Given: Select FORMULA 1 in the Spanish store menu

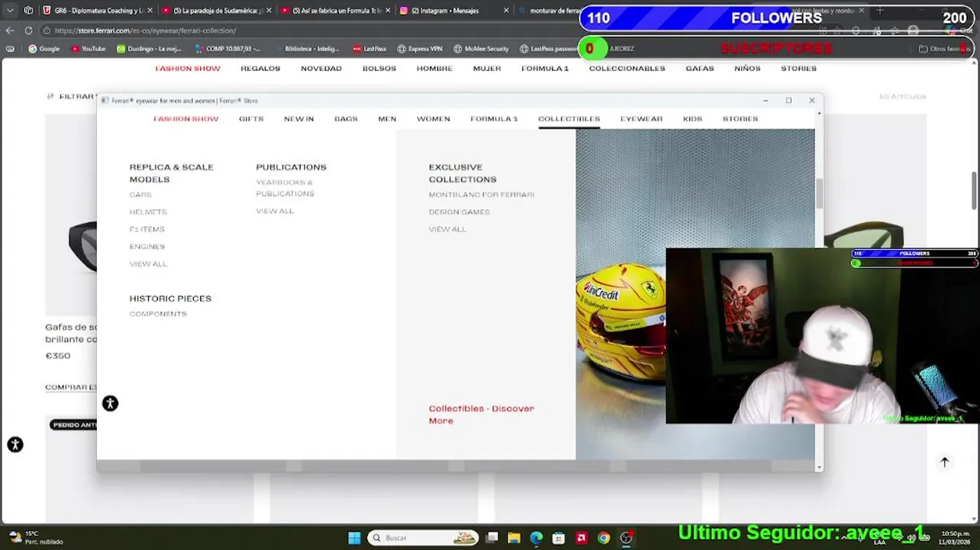Looking at the screenshot, I should (545, 69).
